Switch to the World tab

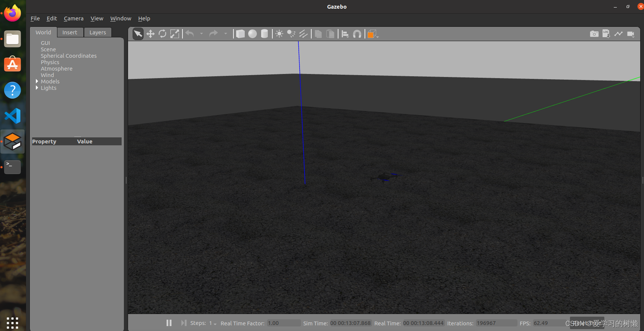43,32
